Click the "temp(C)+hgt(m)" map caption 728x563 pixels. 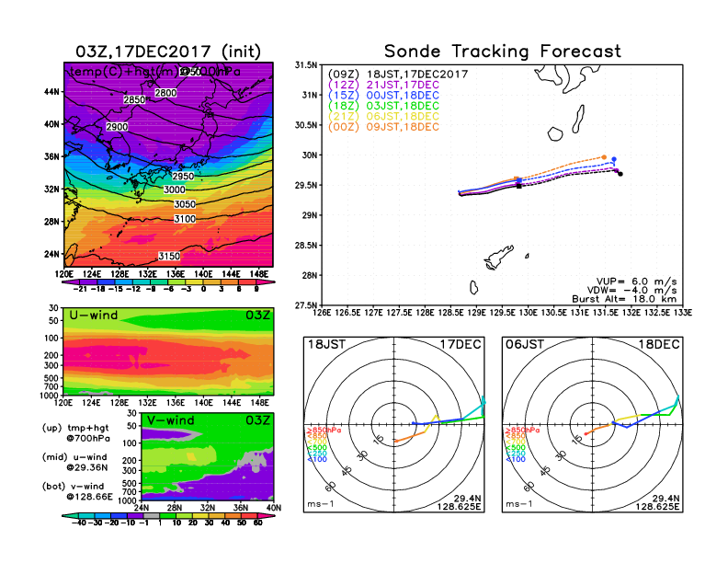(123, 72)
